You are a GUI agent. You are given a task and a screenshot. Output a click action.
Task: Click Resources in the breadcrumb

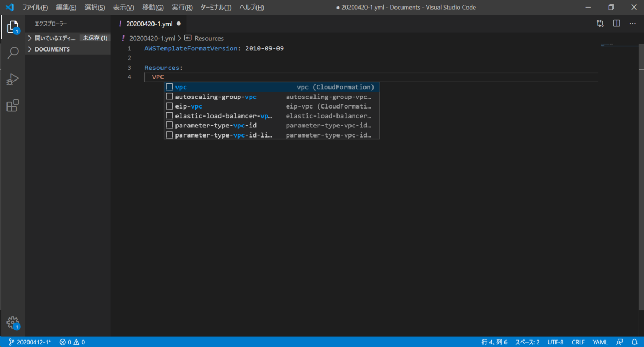[209, 38]
